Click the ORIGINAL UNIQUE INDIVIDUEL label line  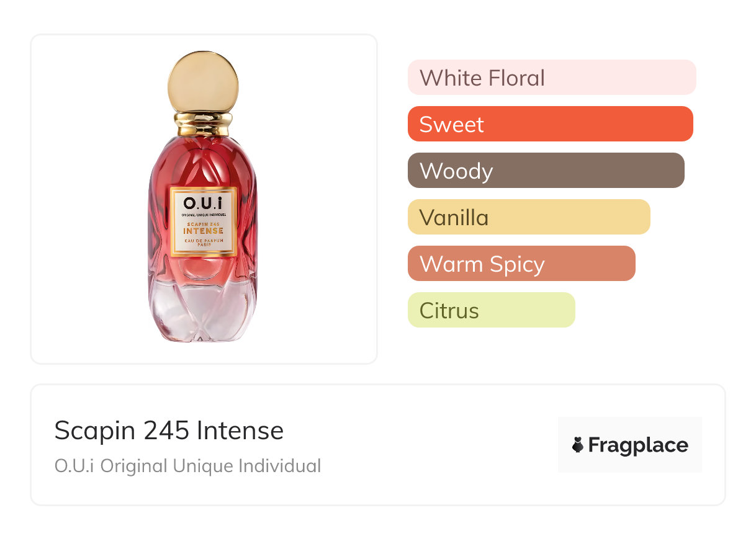coord(203,215)
